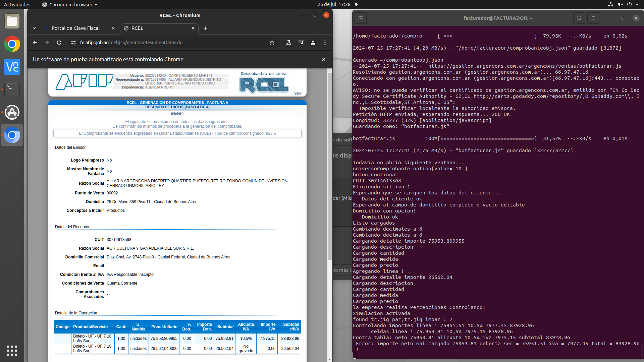The height and width of the screenshot is (362, 644).
Task: Open Chromium three-dot menu
Action: pyautogui.click(x=325, y=43)
